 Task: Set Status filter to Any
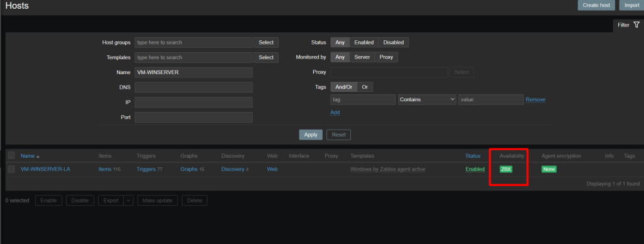click(340, 42)
